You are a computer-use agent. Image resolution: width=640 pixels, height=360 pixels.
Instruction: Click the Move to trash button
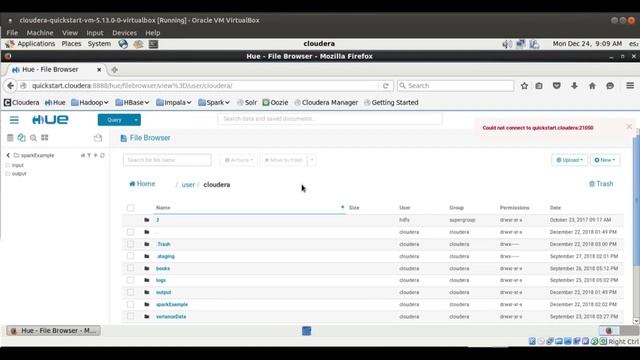coord(284,160)
